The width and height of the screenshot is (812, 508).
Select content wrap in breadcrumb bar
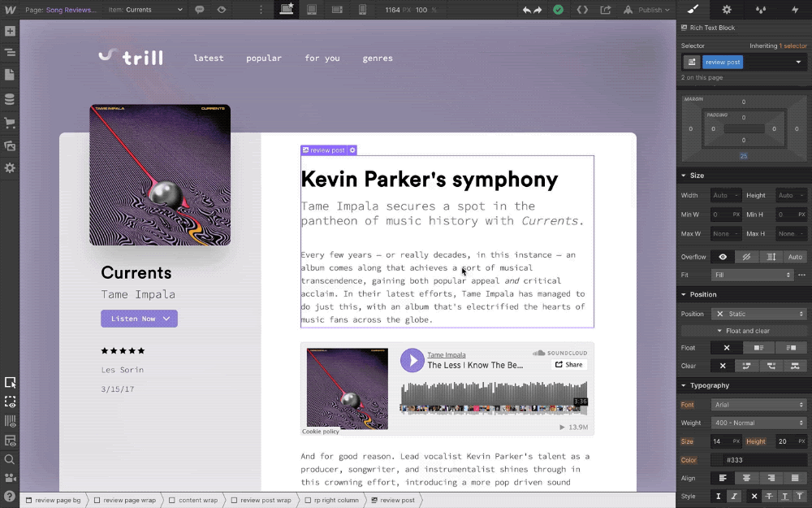(193, 500)
